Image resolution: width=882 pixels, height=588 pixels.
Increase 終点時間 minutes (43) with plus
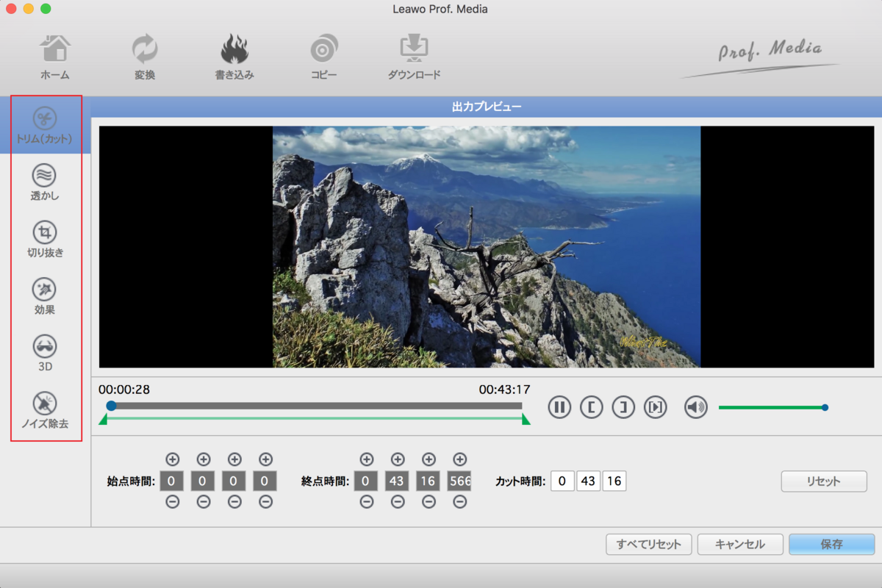pyautogui.click(x=398, y=459)
